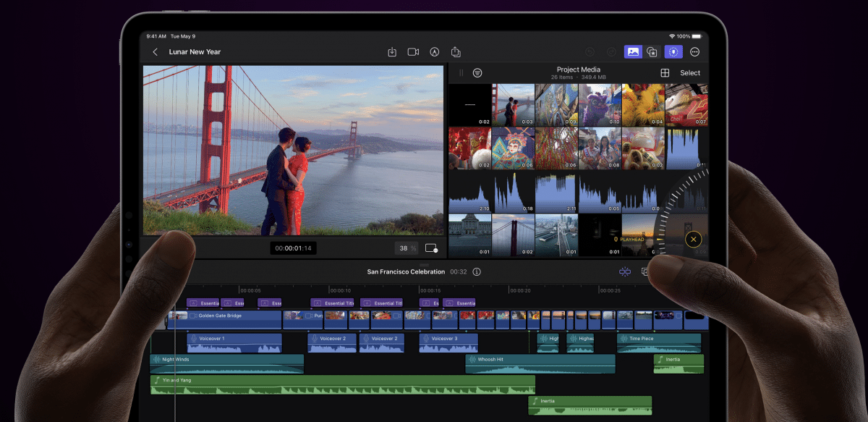Click the share export icon

[x=456, y=51]
